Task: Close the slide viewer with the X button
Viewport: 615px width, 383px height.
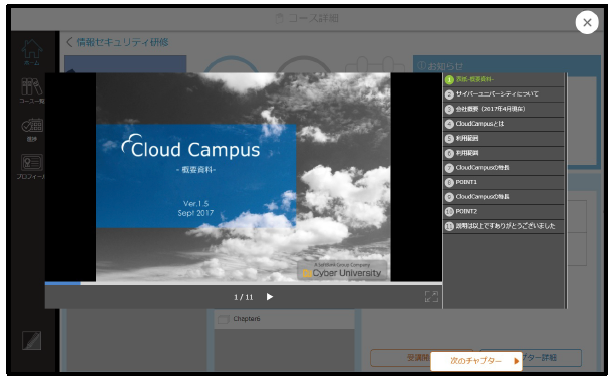Action: (587, 22)
